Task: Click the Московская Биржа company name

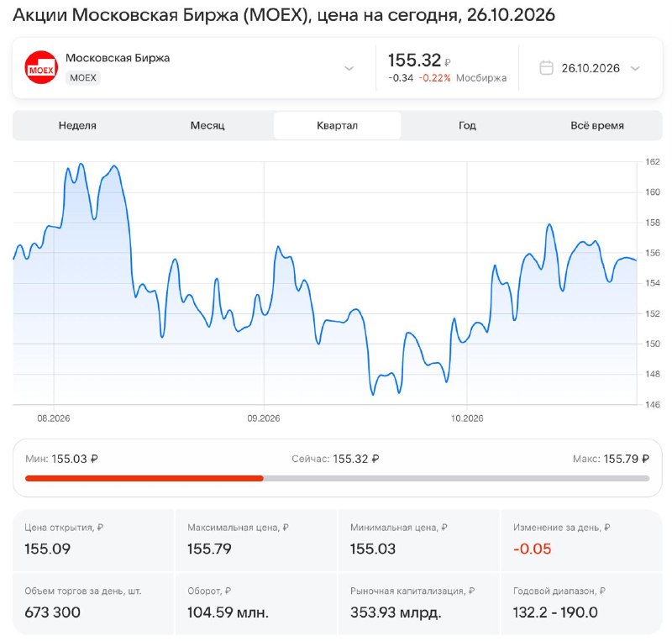Action: click(118, 58)
